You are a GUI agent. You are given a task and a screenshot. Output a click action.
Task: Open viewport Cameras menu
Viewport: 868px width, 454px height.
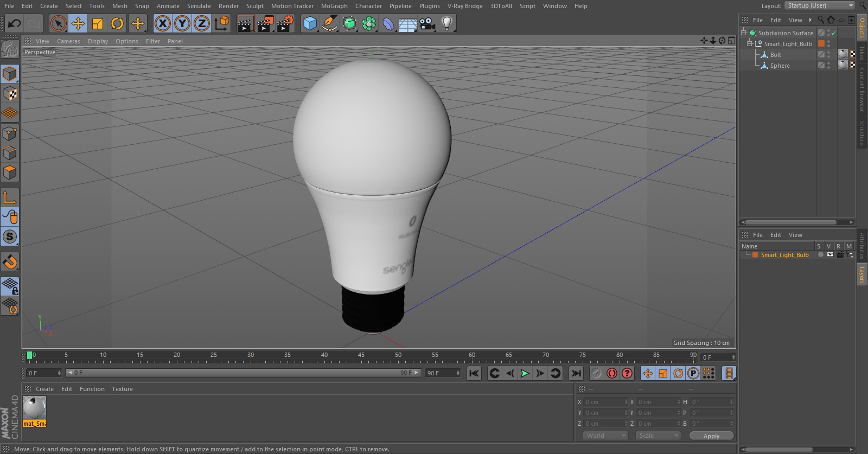click(68, 41)
